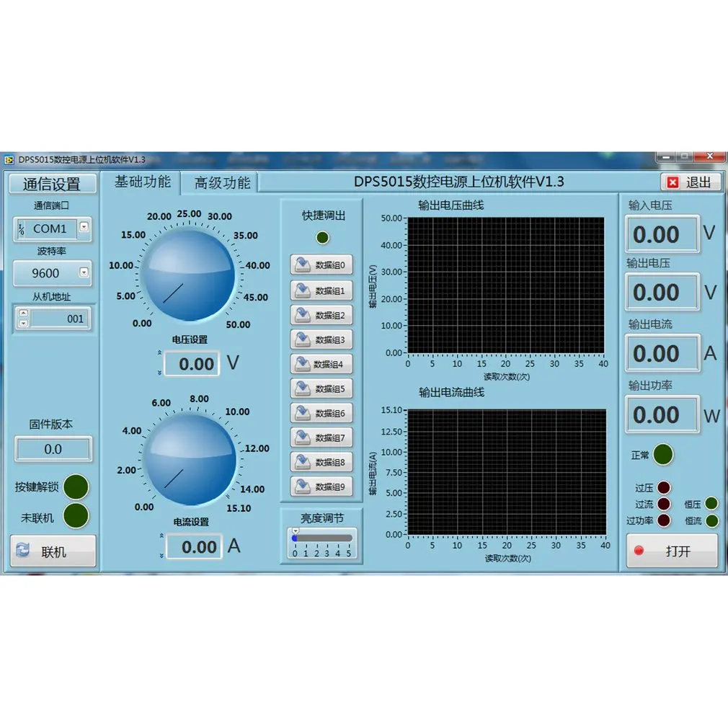The width and height of the screenshot is (728, 728).
Task: Click the 数据组7 quick recall button
Action: [321, 438]
